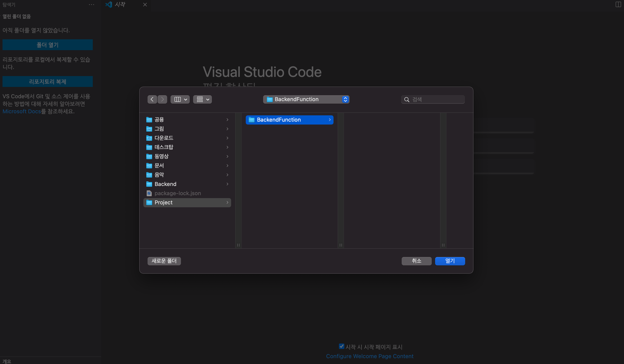Expand 다운로드 folder chevron

[227, 138]
